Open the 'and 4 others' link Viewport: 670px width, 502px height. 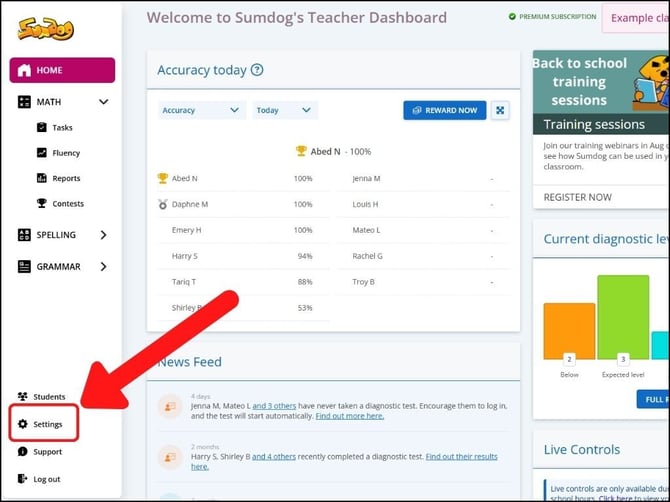coord(274,456)
